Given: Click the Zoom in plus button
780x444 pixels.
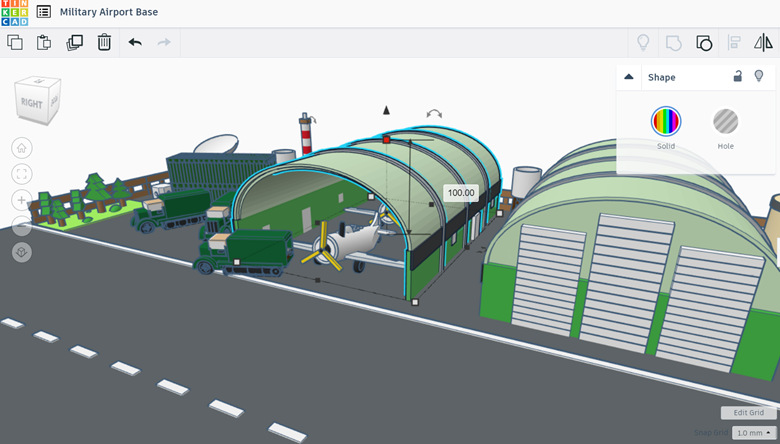Looking at the screenshot, I should [x=21, y=200].
